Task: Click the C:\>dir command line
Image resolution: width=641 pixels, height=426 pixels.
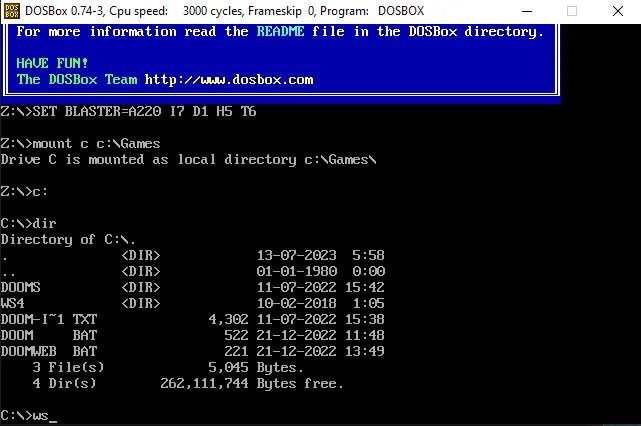Action: 28,223
